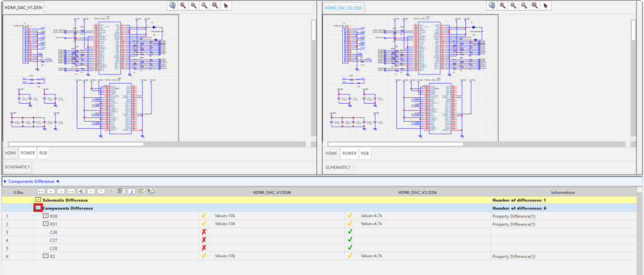Image resolution: width=644 pixels, height=275 pixels.
Task: Click the zoom in magnifier in HDMI_DAC_V1 pane
Action: [183, 5]
